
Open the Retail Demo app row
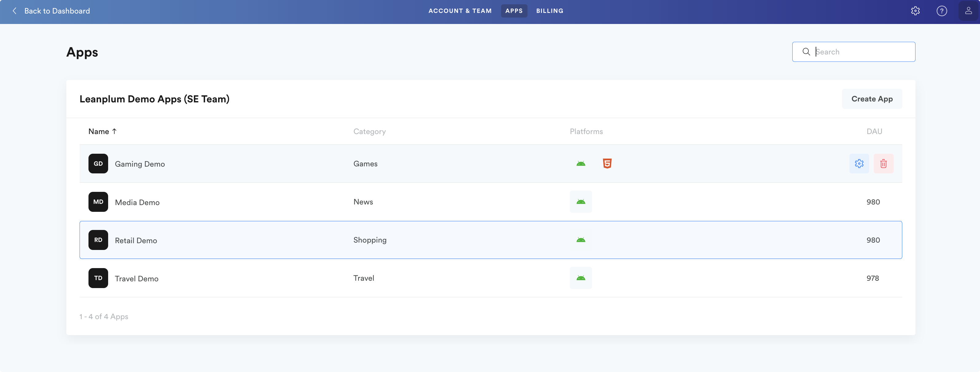click(x=136, y=241)
